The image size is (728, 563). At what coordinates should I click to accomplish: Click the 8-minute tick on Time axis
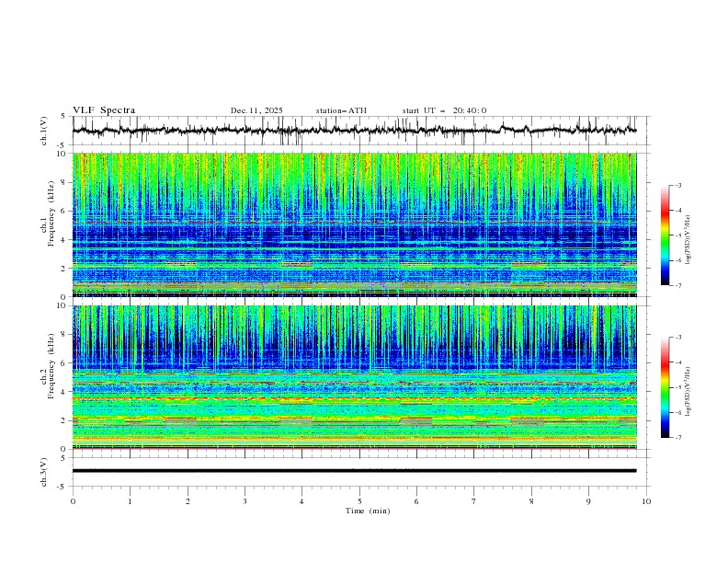click(531, 500)
